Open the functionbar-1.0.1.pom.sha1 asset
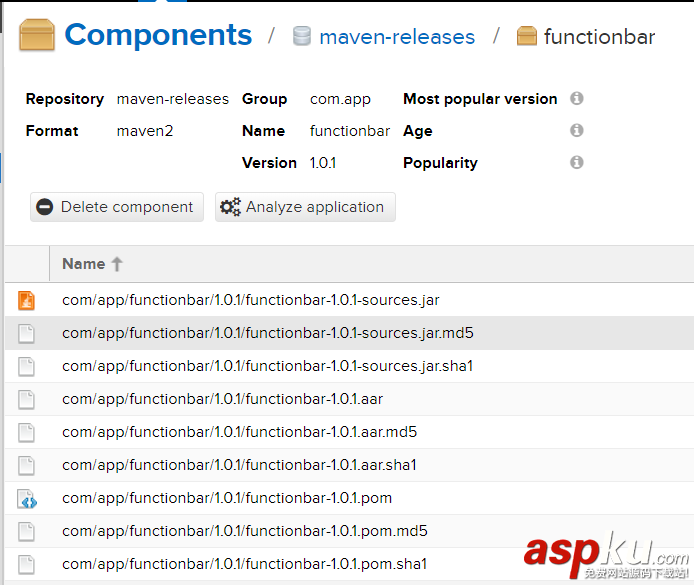This screenshot has height=585, width=694. click(x=350, y=564)
